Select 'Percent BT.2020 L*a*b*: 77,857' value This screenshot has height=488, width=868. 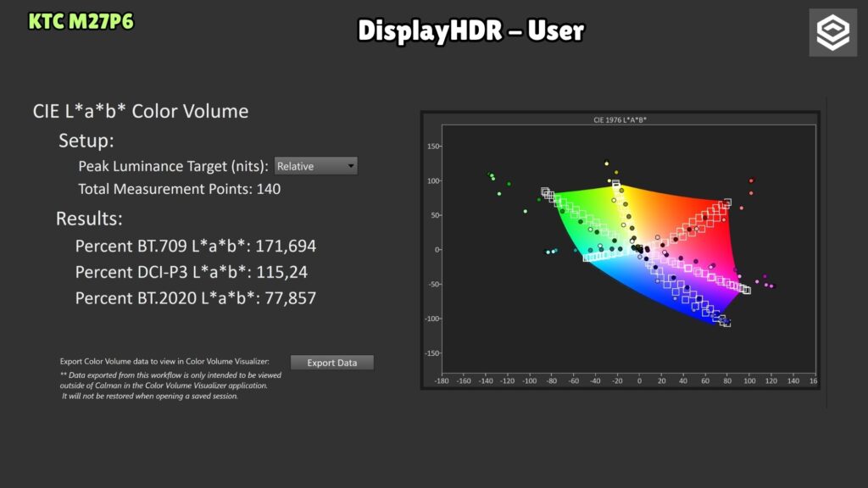196,297
